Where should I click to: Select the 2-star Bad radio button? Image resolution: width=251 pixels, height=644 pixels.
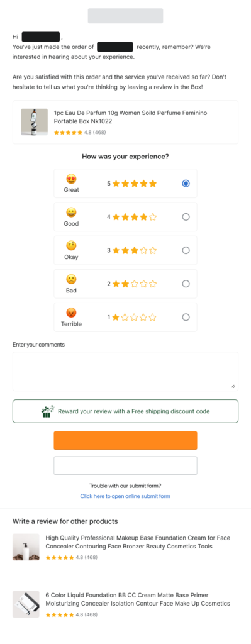(186, 284)
